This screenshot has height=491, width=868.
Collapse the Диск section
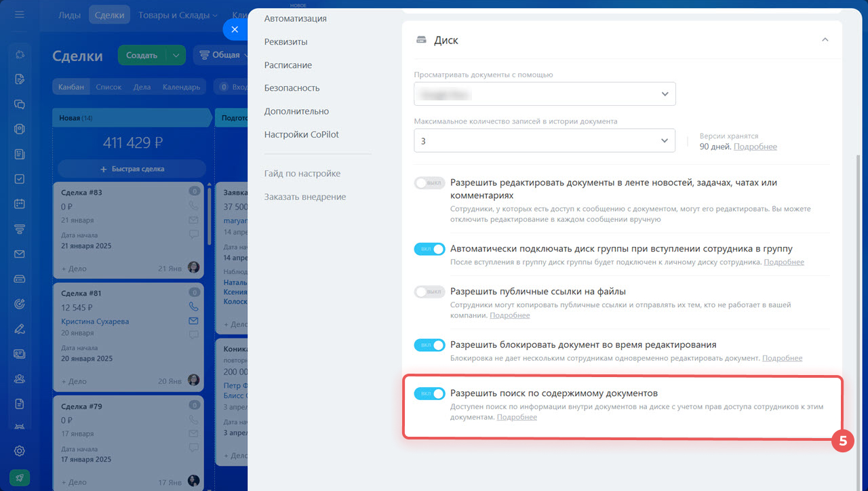[x=825, y=40]
